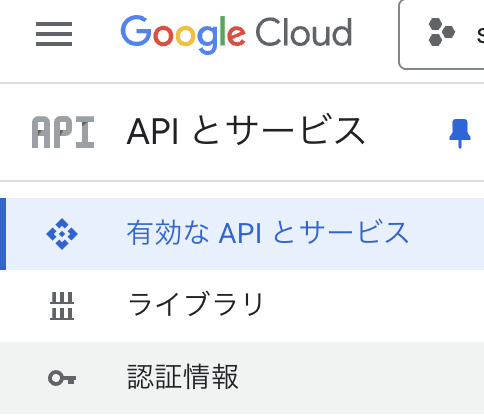Click the gray API product icon
This screenshot has width=484, height=416.
click(x=63, y=132)
